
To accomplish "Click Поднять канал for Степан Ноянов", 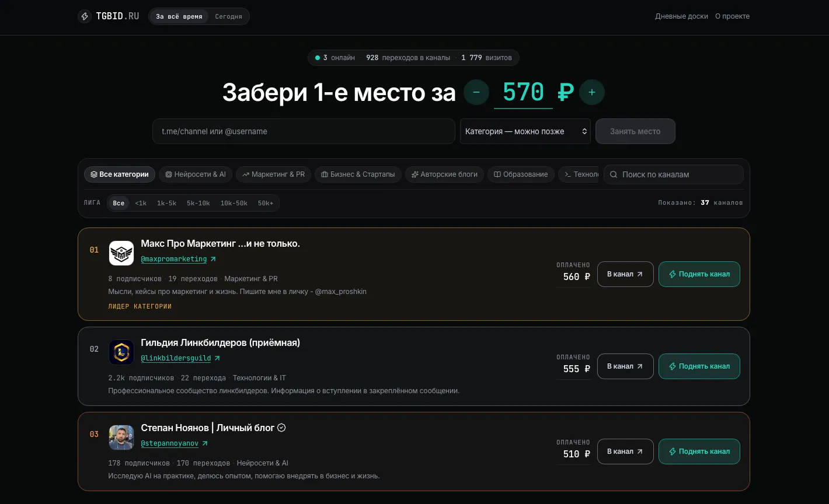I will 699,452.
